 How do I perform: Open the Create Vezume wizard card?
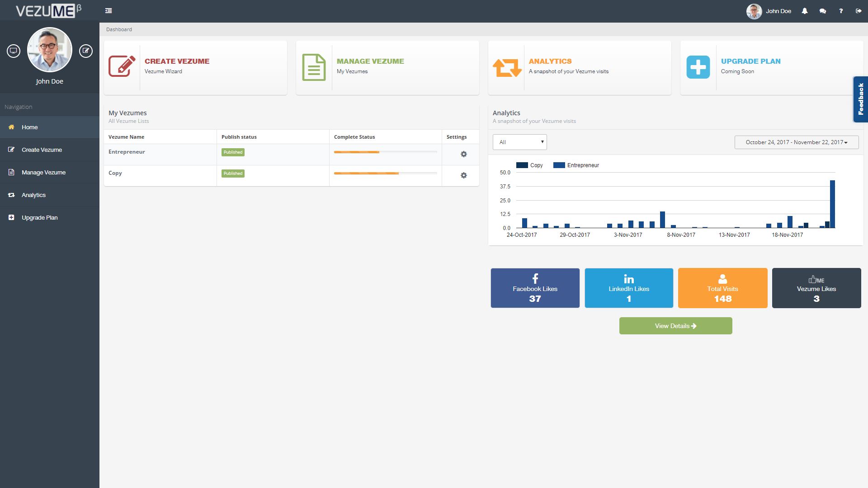[x=195, y=68]
